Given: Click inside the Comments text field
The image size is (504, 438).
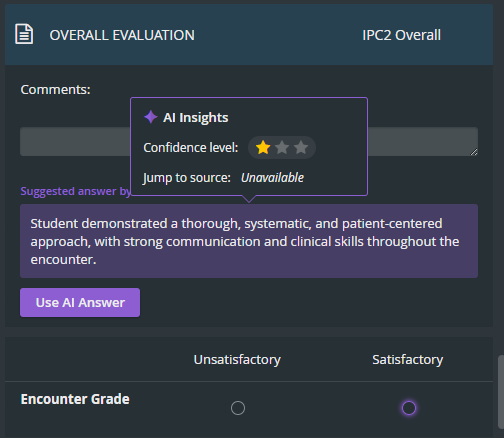Looking at the screenshot, I should point(249,141).
